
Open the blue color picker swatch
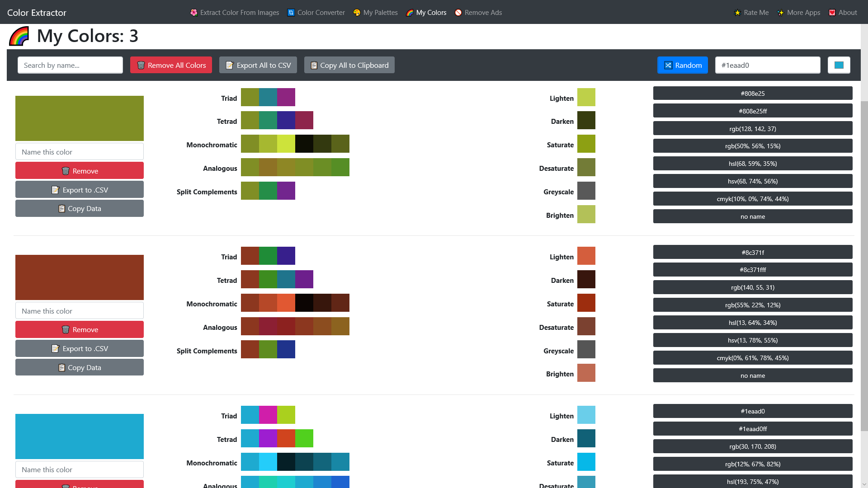click(x=839, y=65)
